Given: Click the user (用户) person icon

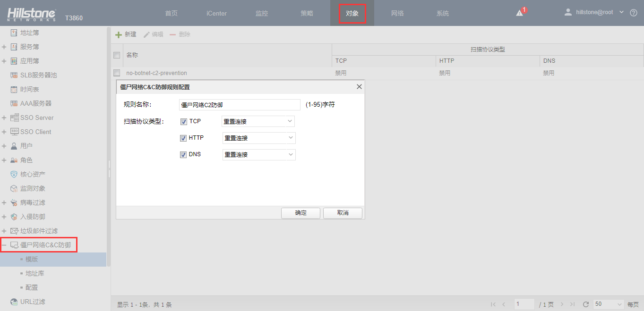Looking at the screenshot, I should (14, 146).
